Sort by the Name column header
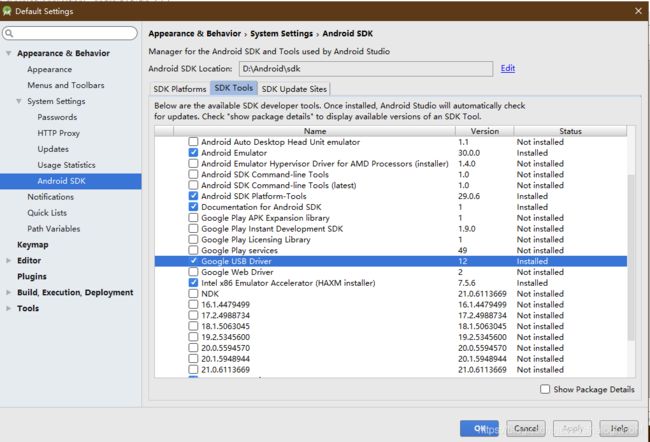Viewport: 650px width, 442px height. 315,131
